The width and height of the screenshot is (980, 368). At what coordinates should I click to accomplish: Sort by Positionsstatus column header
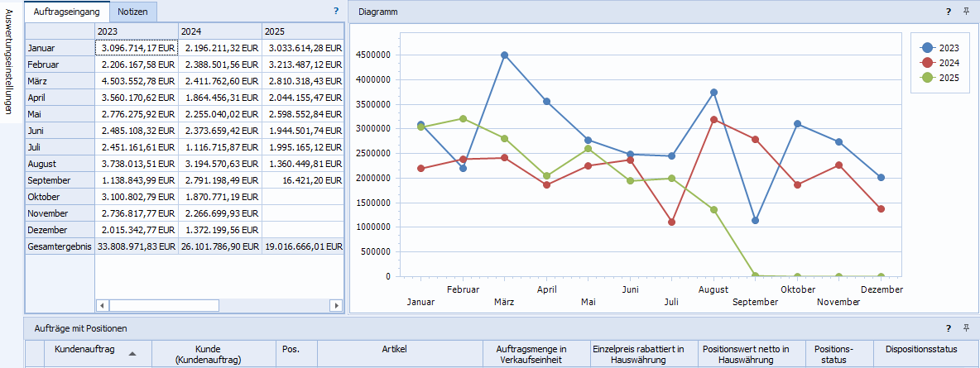pyautogui.click(x=833, y=354)
